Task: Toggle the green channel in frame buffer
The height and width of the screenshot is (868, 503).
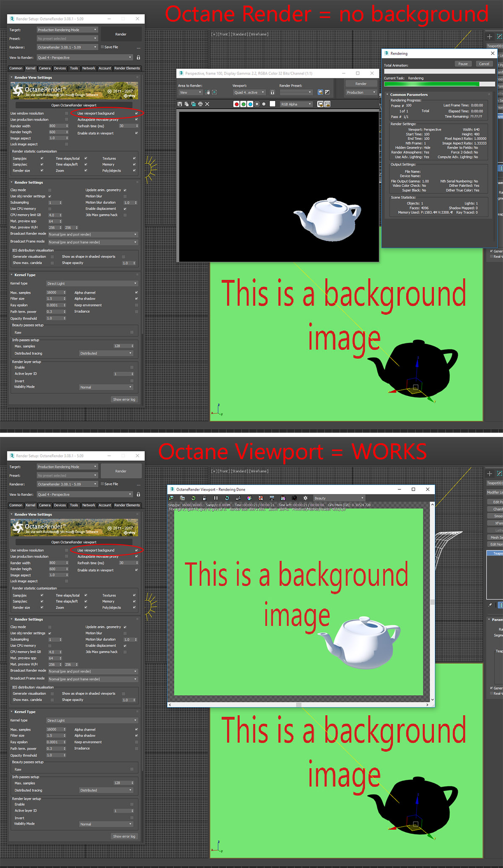Action: [244, 104]
